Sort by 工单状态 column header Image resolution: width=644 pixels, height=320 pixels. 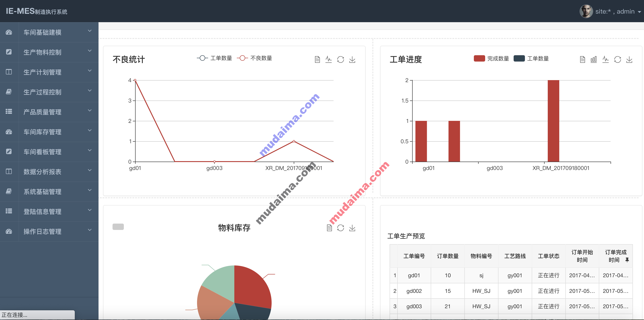548,256
